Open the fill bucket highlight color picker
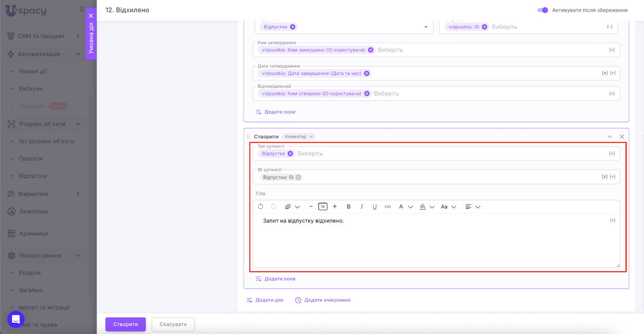Viewport: 644px width, 334px height. tap(427, 206)
